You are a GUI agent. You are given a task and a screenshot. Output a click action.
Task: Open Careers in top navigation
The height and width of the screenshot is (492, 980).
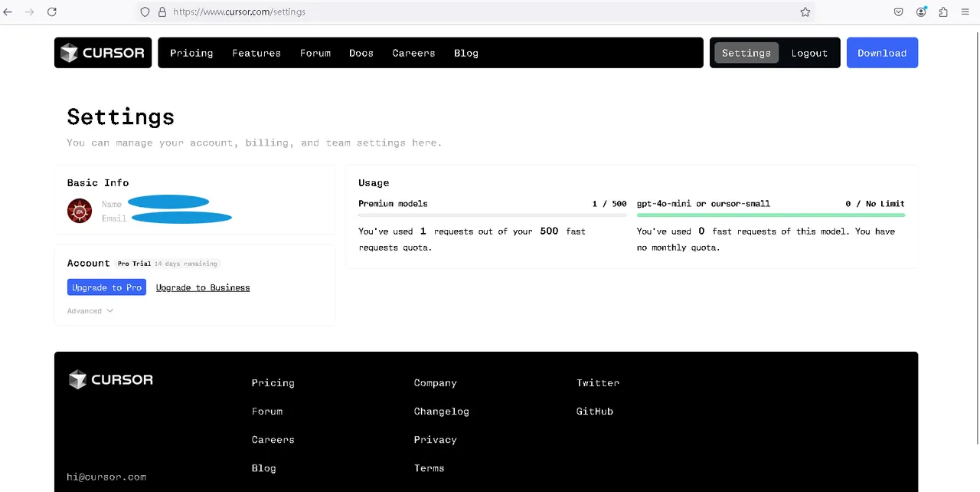pos(413,53)
